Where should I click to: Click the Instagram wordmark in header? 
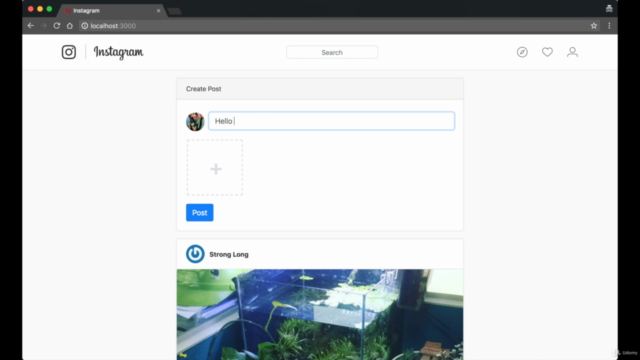point(118,52)
